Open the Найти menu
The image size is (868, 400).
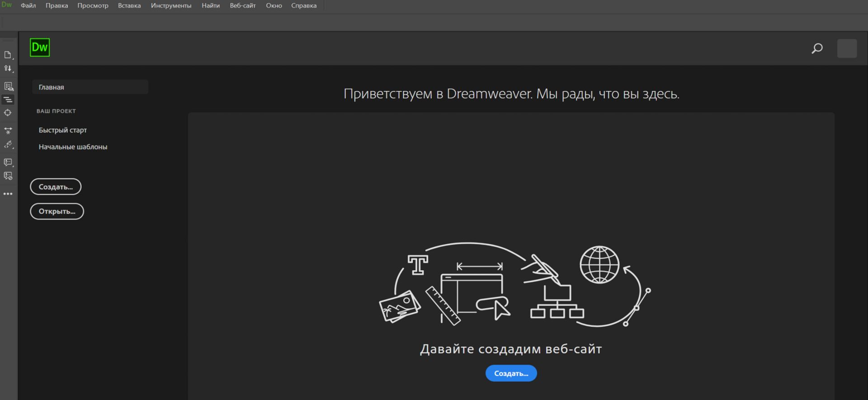[x=211, y=5]
